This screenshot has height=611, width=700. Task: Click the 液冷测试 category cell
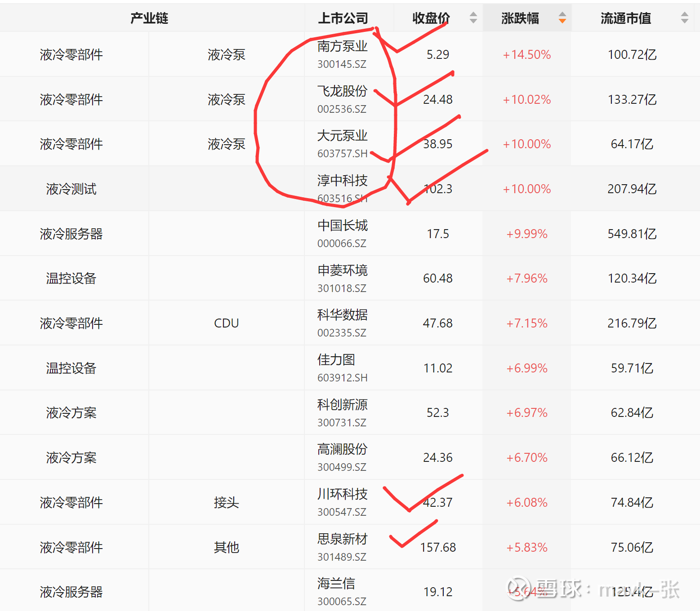[x=71, y=189]
